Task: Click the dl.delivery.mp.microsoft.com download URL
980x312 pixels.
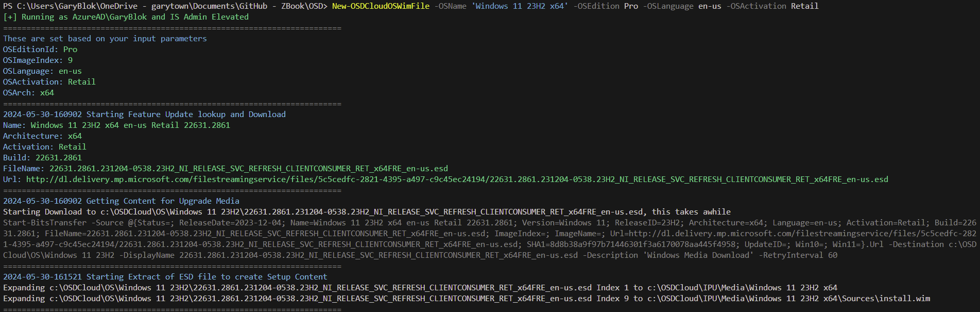Action: pos(457,179)
